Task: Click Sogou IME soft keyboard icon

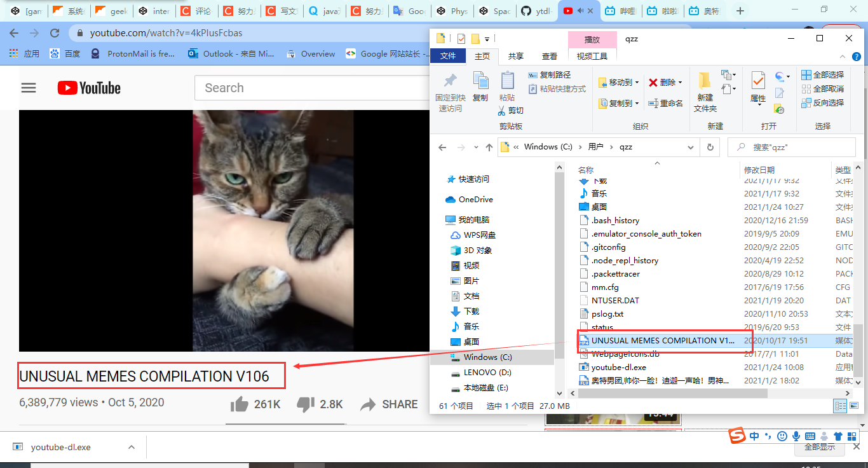Action: (810, 436)
